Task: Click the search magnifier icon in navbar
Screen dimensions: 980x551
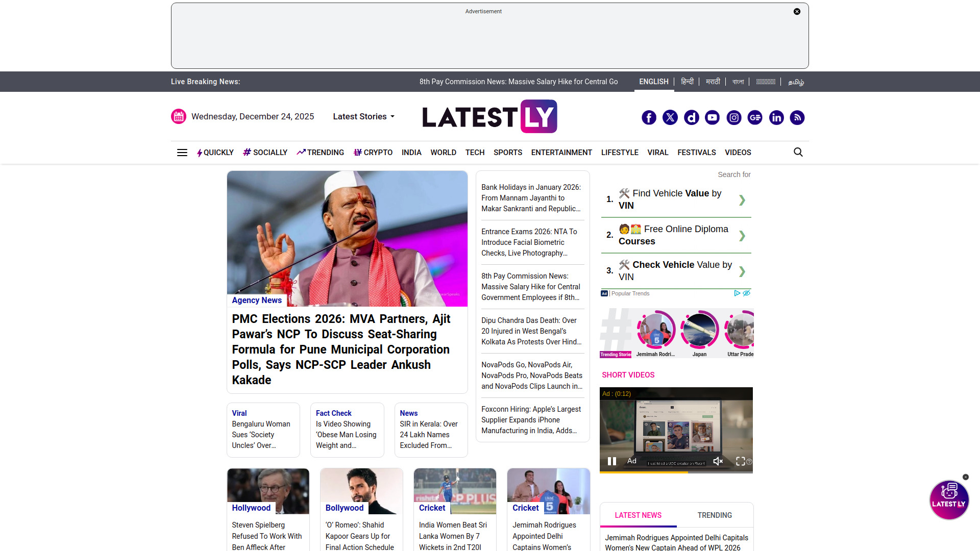Action: pos(798,152)
